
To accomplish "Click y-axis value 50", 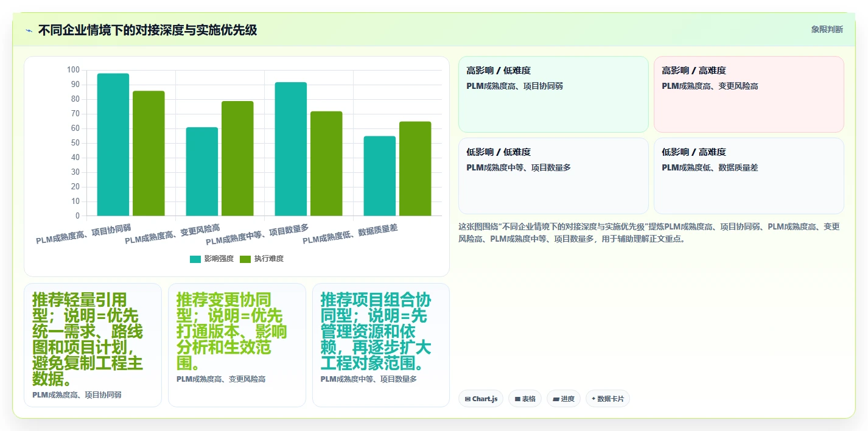I will (75, 143).
